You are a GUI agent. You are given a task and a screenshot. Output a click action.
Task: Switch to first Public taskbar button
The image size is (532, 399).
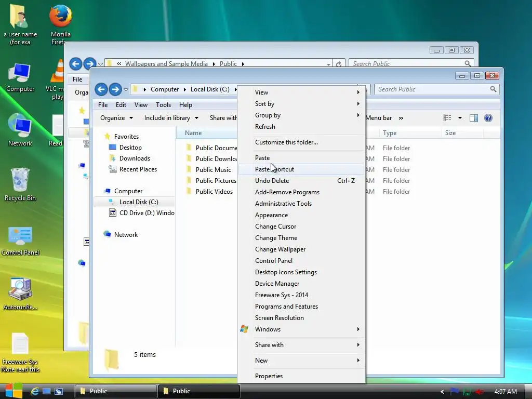tap(115, 391)
